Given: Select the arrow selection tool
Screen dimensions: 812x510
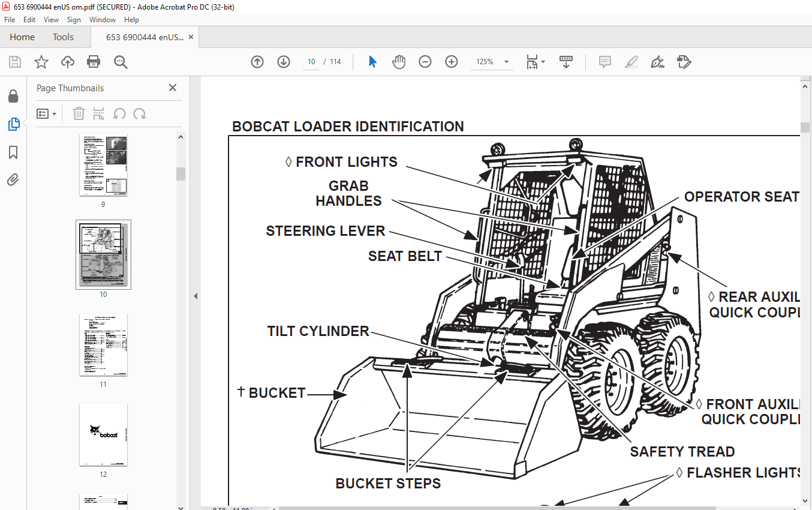Looking at the screenshot, I should pyautogui.click(x=372, y=62).
